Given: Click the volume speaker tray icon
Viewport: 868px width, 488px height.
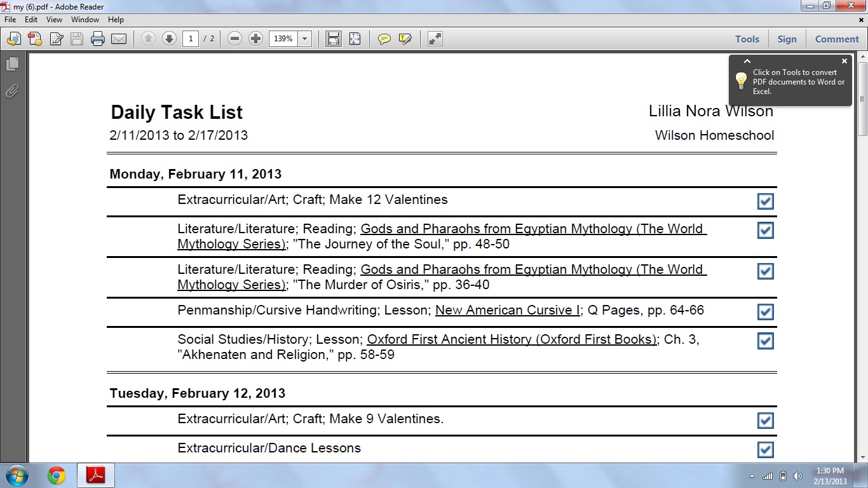Looking at the screenshot, I should (x=797, y=476).
